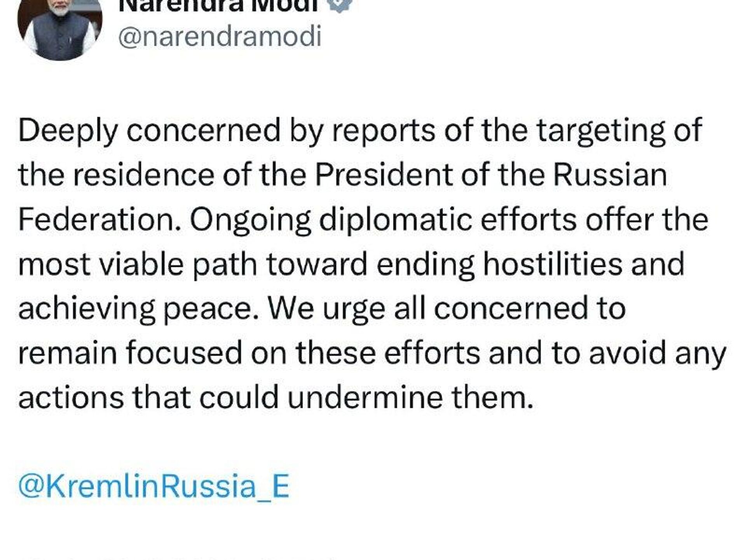
Task: Click the word "Federation." in the post
Action: tap(100, 219)
